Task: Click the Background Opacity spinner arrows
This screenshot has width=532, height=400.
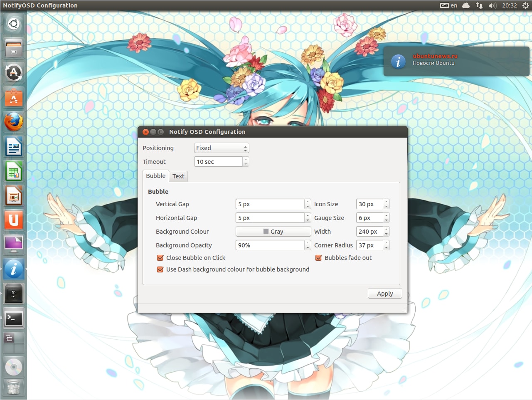Action: [x=308, y=245]
